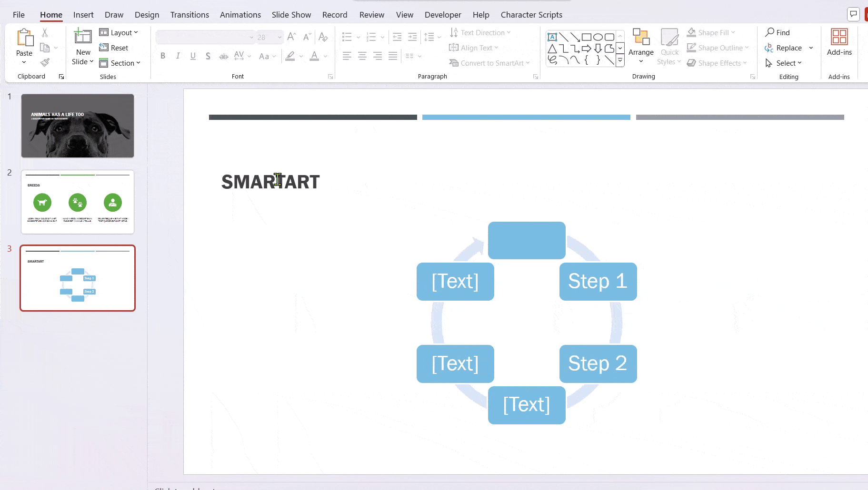Toggle underline formatting
Screen dimensions: 868x490
coord(192,56)
